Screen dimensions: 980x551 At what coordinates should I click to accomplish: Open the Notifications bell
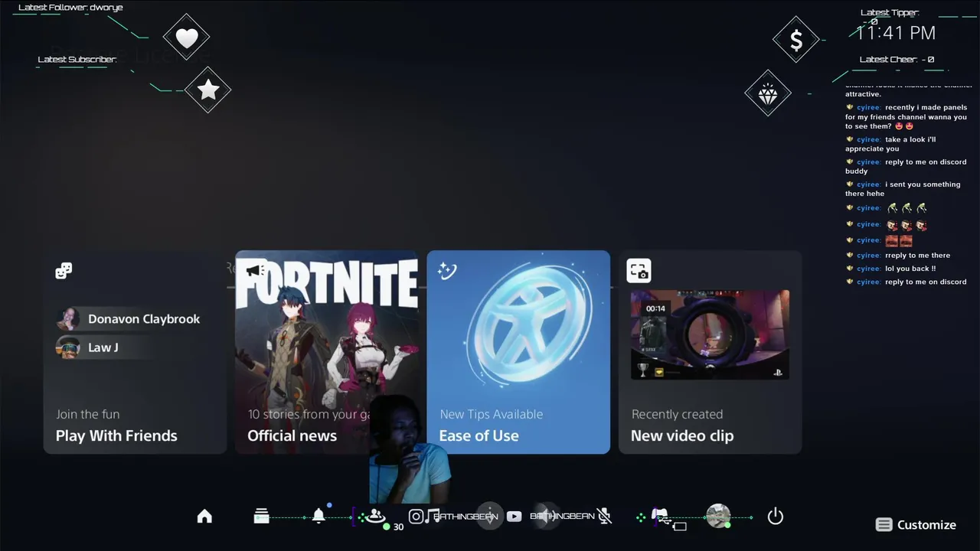click(318, 517)
